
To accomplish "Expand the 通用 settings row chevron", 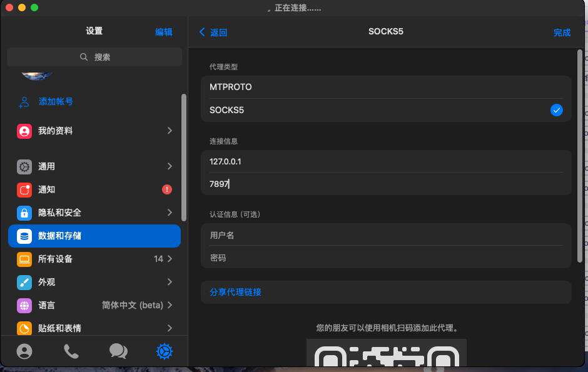I will click(169, 166).
